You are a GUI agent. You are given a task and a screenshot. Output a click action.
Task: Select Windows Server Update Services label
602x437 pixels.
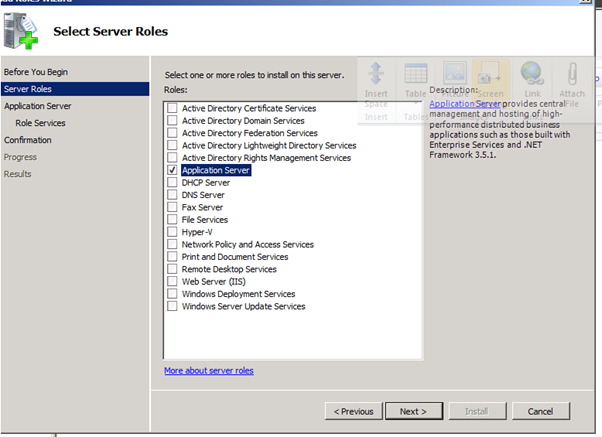pyautogui.click(x=243, y=306)
